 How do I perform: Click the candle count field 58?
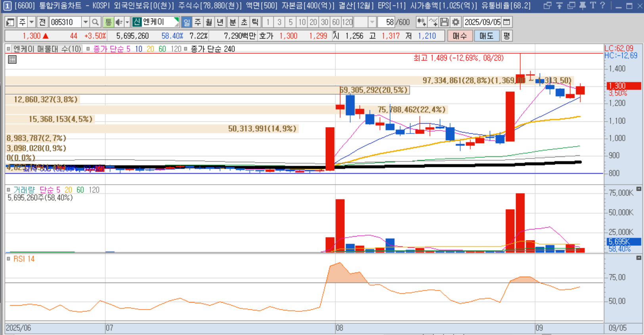point(387,22)
